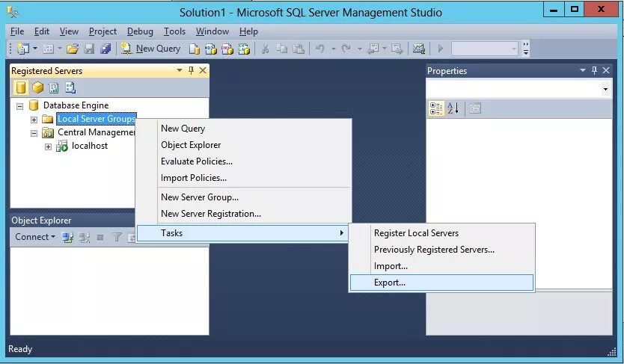Viewport: 624px width, 364px height.
Task: Click the Stop icon in Object Explorer
Action: point(100,237)
